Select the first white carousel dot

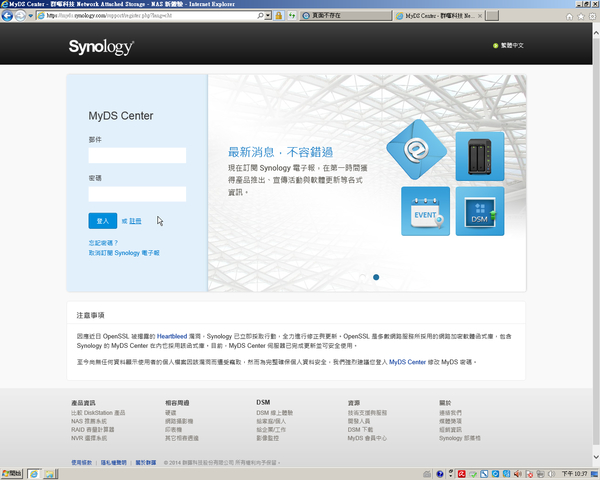click(362, 277)
